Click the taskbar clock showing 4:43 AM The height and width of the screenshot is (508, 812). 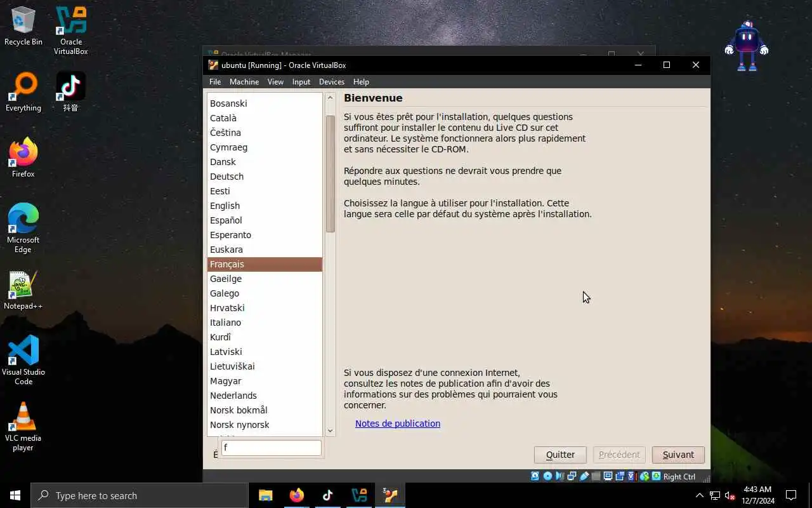[758, 495]
